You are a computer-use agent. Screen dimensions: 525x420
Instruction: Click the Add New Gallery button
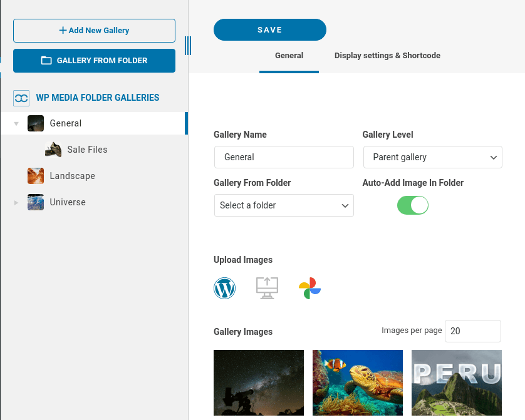point(94,30)
